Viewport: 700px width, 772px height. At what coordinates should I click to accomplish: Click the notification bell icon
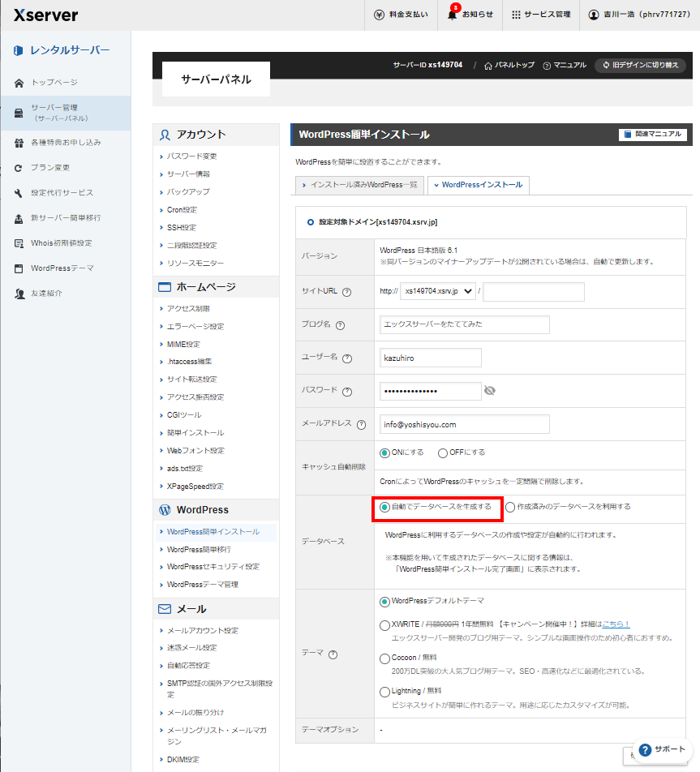[x=453, y=15]
